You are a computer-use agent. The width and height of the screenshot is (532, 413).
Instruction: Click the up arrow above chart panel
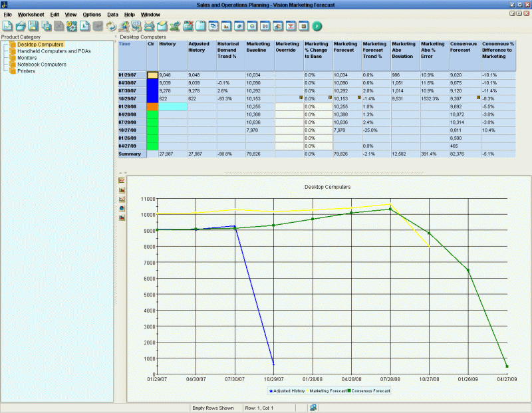coord(120,173)
